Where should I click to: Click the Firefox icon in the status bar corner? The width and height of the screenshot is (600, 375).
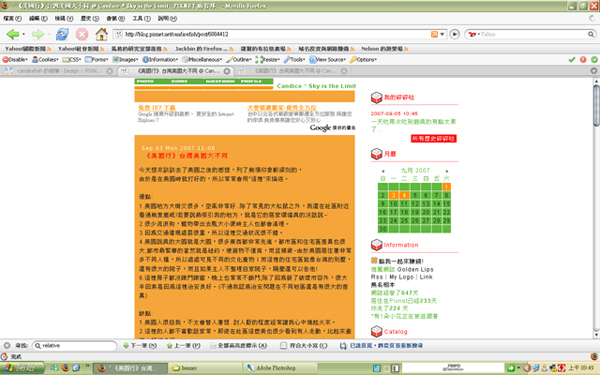pyautogui.click(x=594, y=356)
